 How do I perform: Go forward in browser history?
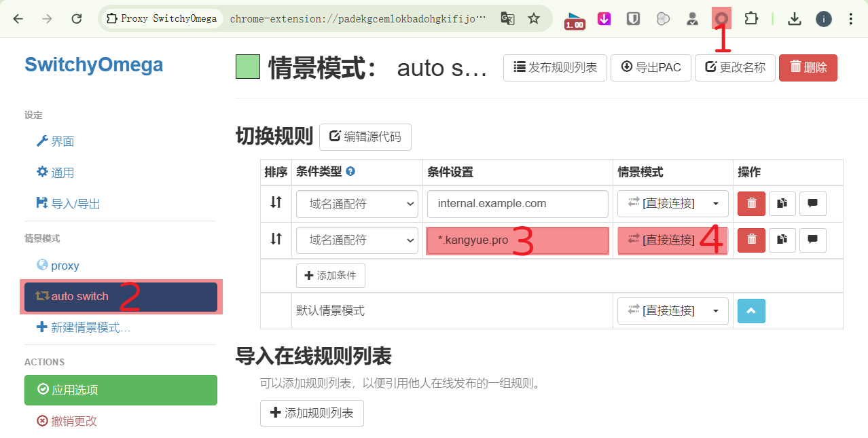click(47, 19)
